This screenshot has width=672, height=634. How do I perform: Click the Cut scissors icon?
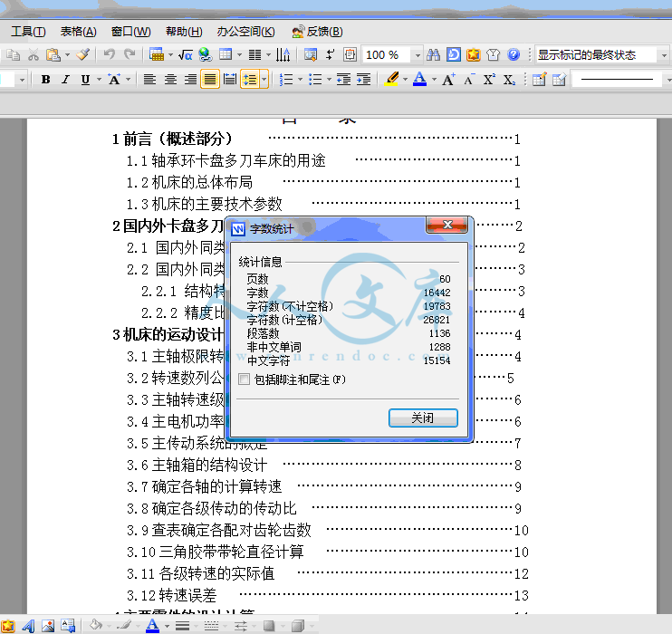point(33,55)
